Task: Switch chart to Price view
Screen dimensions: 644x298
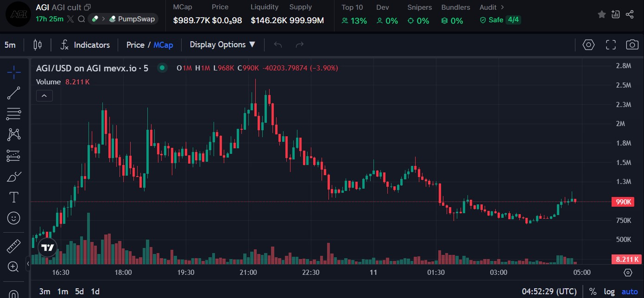Action: 135,45
